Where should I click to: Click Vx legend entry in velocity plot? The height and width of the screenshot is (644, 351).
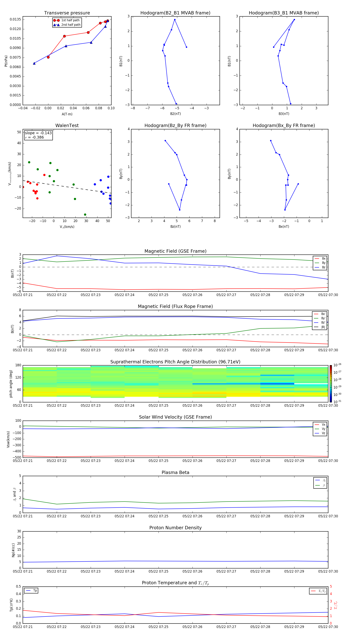click(320, 424)
